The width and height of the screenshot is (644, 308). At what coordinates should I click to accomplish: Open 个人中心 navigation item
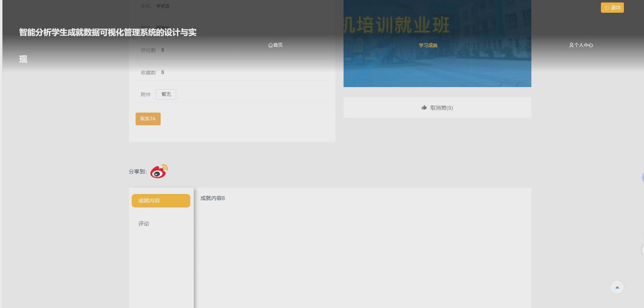[x=581, y=45]
